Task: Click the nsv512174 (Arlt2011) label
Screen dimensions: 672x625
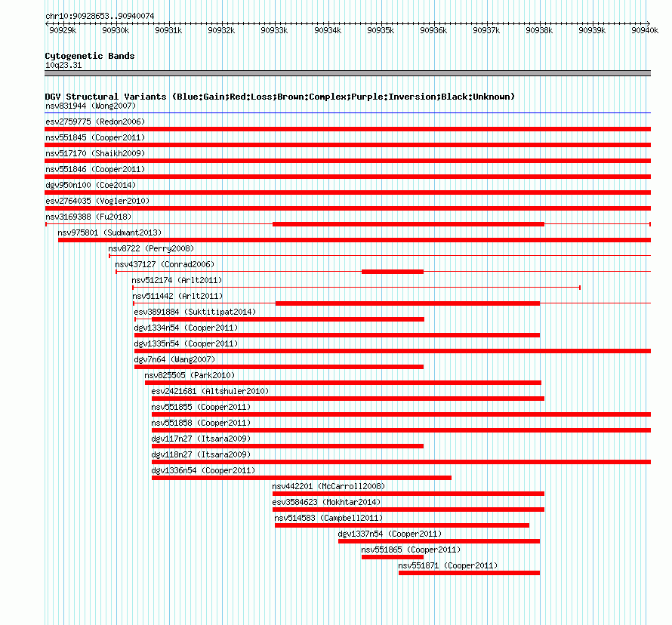Action: coord(177,280)
